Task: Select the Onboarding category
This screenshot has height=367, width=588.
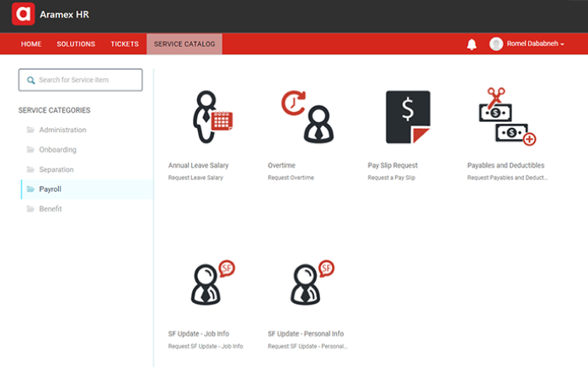Action: coord(57,150)
